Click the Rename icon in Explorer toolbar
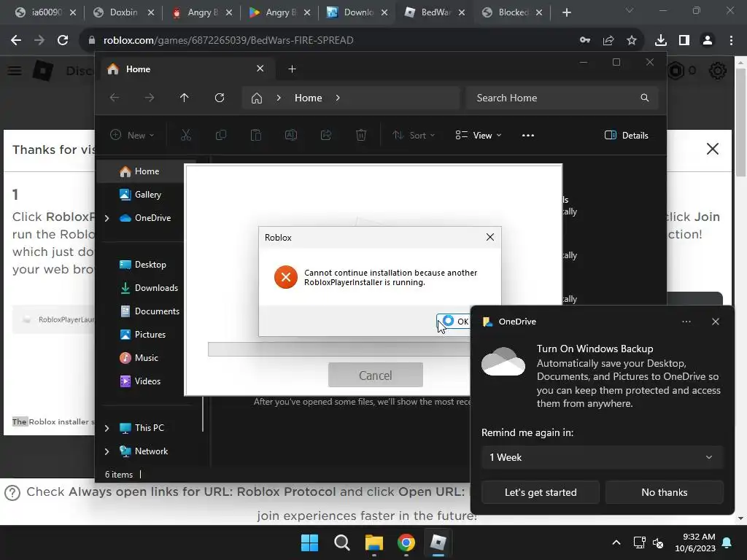 [x=290, y=135]
